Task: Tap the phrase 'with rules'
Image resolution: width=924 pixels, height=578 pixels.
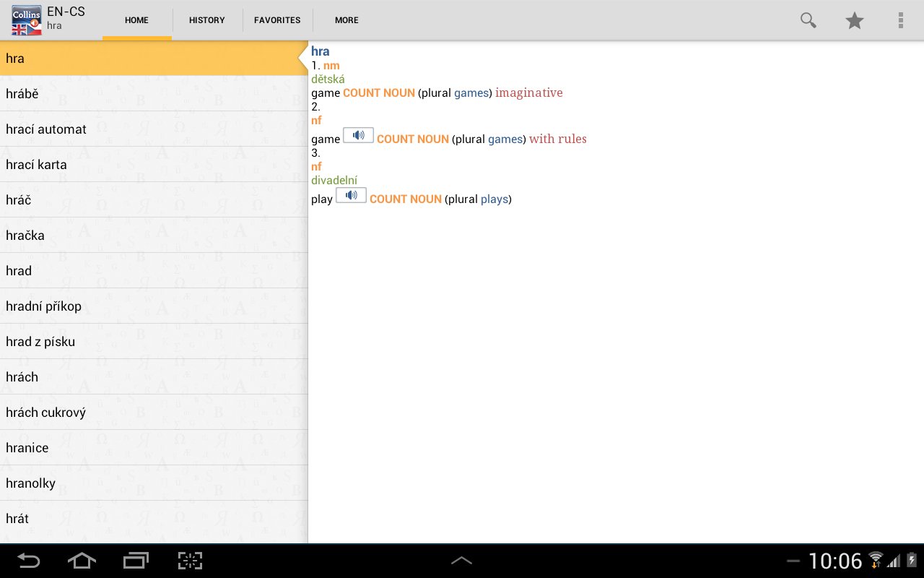Action: [558, 139]
